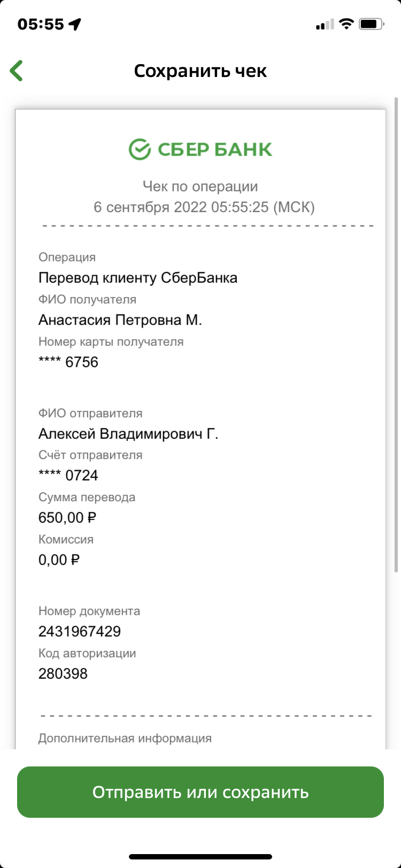401x868 pixels.
Task: Tap the Wi-Fi status icon
Action: [x=346, y=24]
